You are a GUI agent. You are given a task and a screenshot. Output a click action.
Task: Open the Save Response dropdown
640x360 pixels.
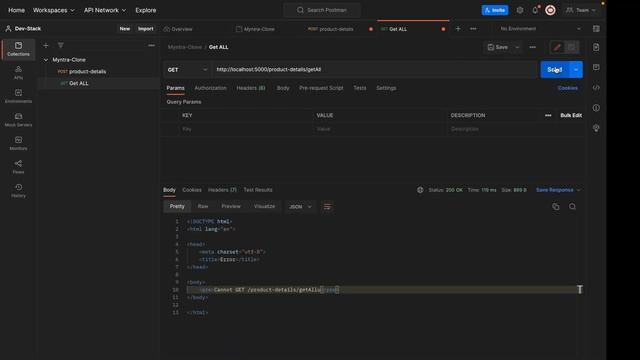coord(558,190)
